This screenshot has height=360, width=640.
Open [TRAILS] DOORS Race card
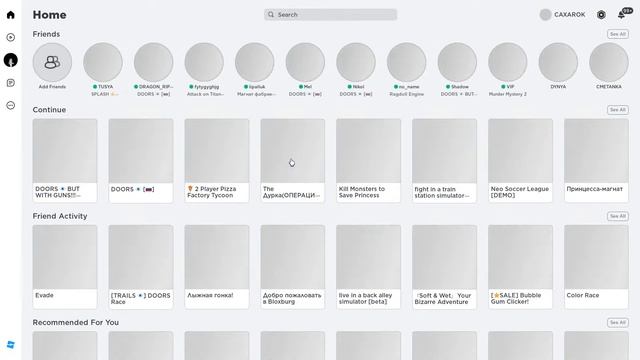[x=141, y=267]
